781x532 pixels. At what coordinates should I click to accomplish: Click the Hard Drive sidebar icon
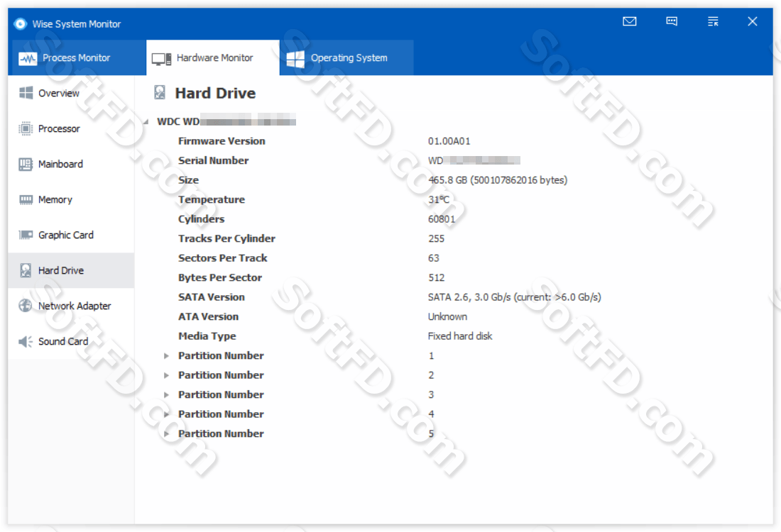coord(26,270)
